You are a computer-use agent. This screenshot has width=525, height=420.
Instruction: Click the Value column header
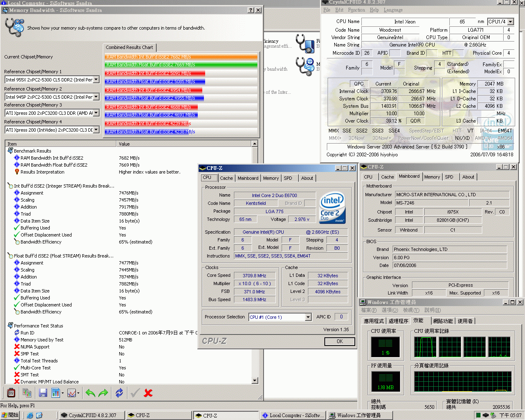pos(184,144)
